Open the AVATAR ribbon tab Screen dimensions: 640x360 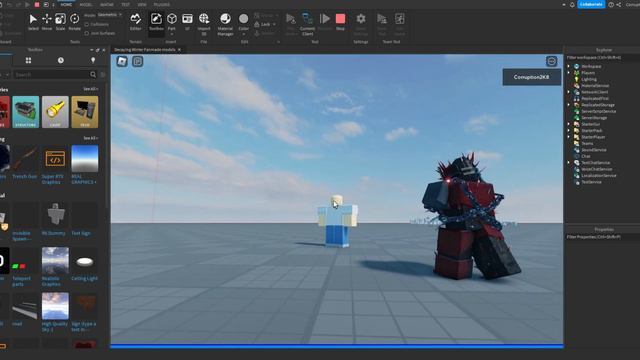tap(107, 4)
